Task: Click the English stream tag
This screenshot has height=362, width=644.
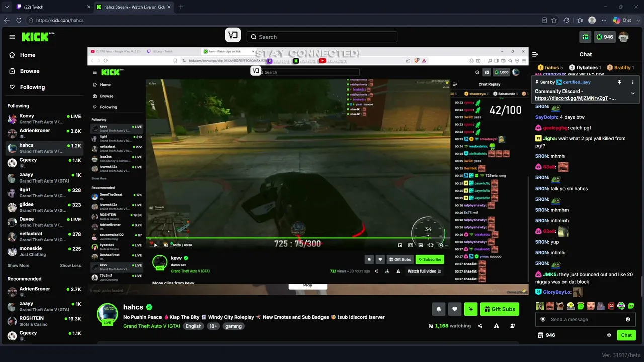Action: 193,326
